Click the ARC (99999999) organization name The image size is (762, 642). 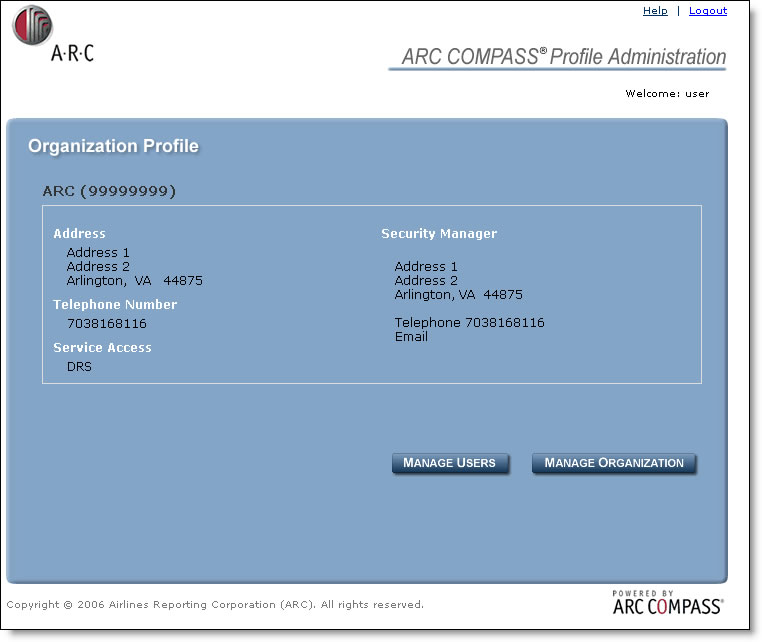[109, 191]
